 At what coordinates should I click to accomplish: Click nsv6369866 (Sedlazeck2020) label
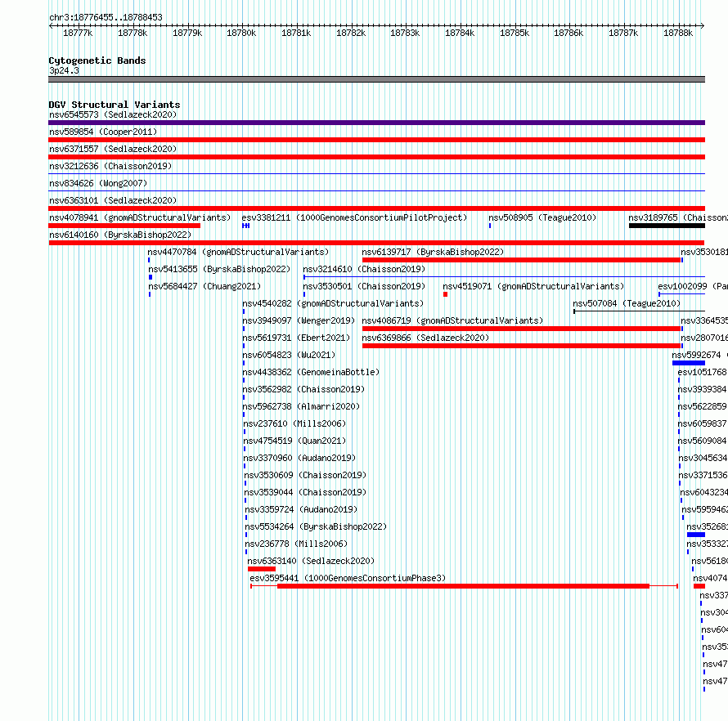pos(425,338)
